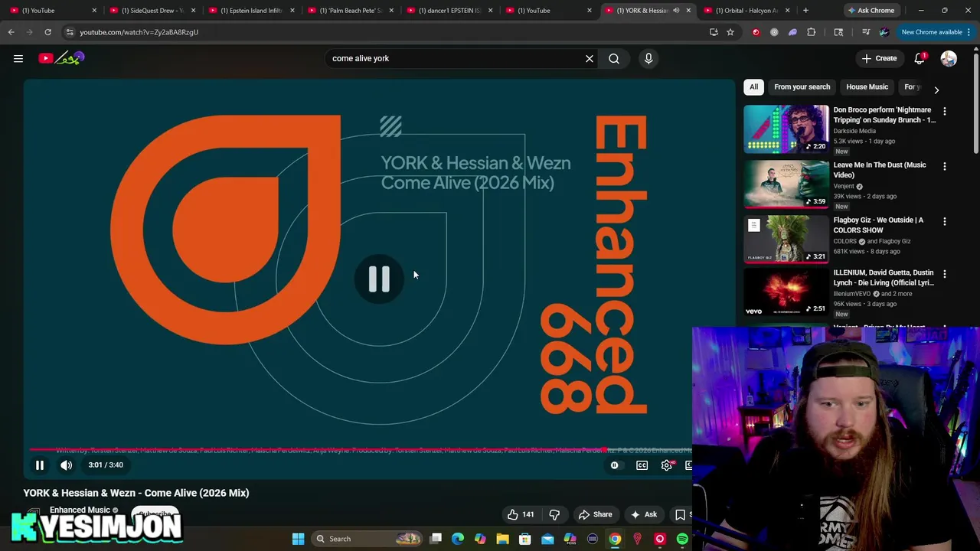The height and width of the screenshot is (551, 980).
Task: Open options menu for Don Broco video
Action: pyautogui.click(x=944, y=111)
